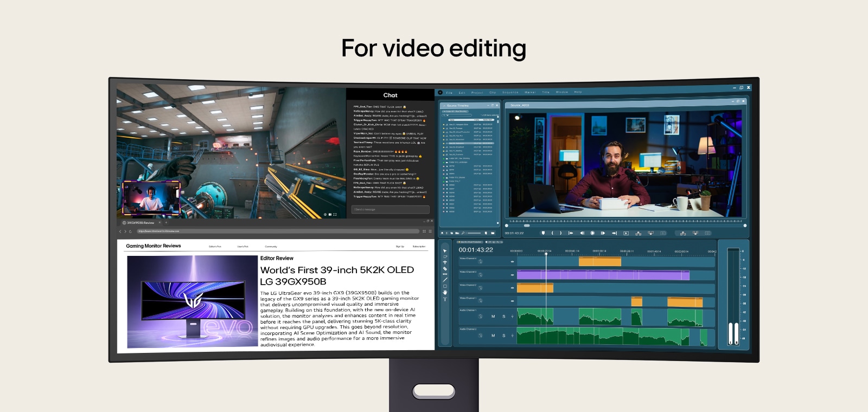The width and height of the screenshot is (868, 412).
Task: Open the Edit menu
Action: point(462,93)
